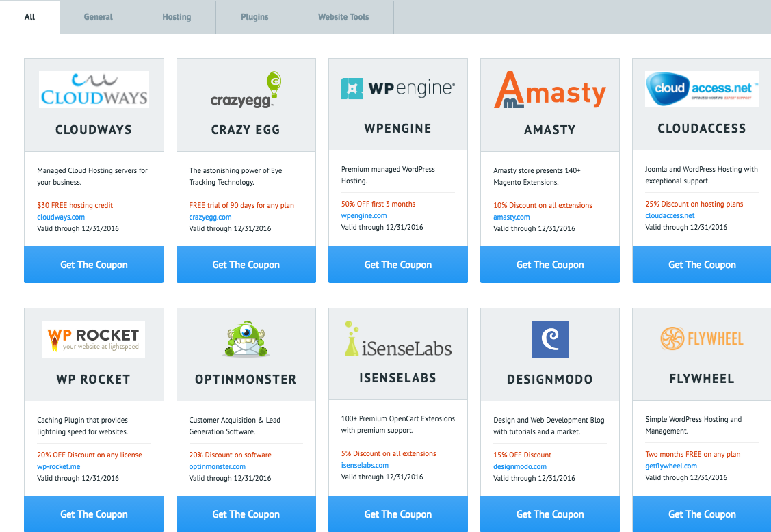The height and width of the screenshot is (532, 771).
Task: Click "25% Discount on hosting plans" offer
Action: [x=694, y=204]
